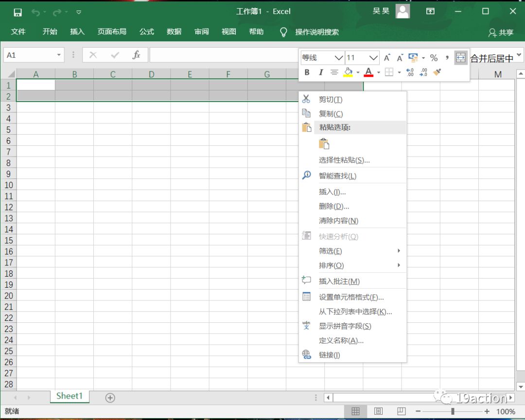Image resolution: width=525 pixels, height=420 pixels.
Task: Open the Customize Quick Access Toolbar arrow
Action: [79, 12]
